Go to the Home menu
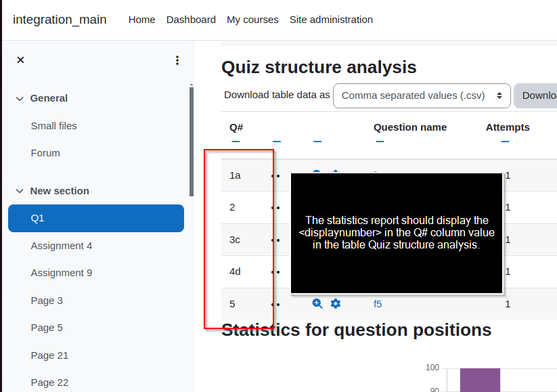Image resolution: width=557 pixels, height=392 pixels. pyautogui.click(x=141, y=20)
